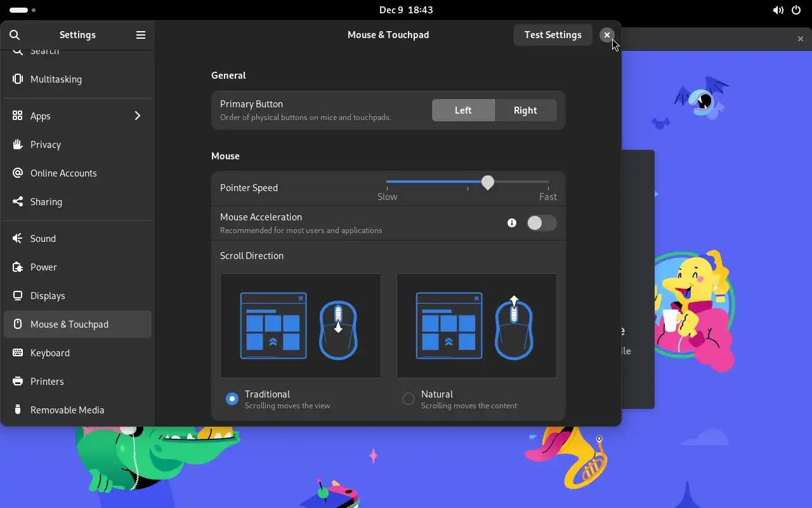812x508 pixels.
Task: Click the Power battery icon
Action: tap(18, 267)
